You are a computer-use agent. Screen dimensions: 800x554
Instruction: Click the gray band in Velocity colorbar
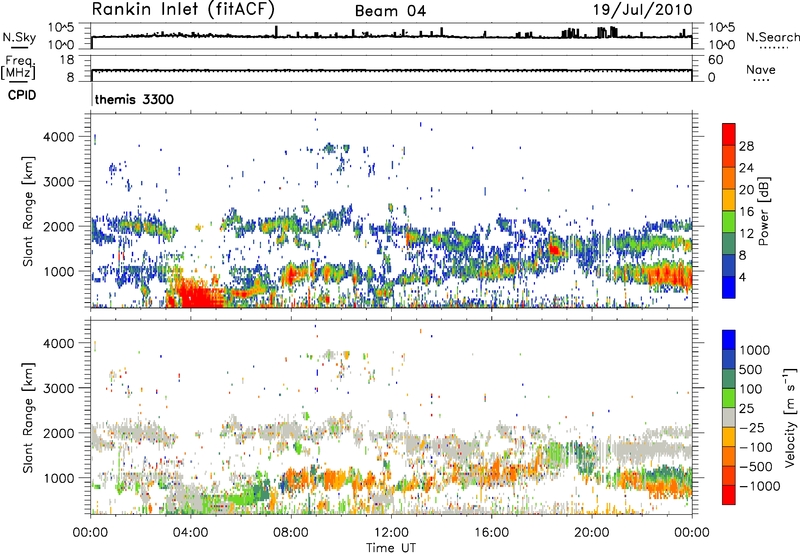(729, 417)
